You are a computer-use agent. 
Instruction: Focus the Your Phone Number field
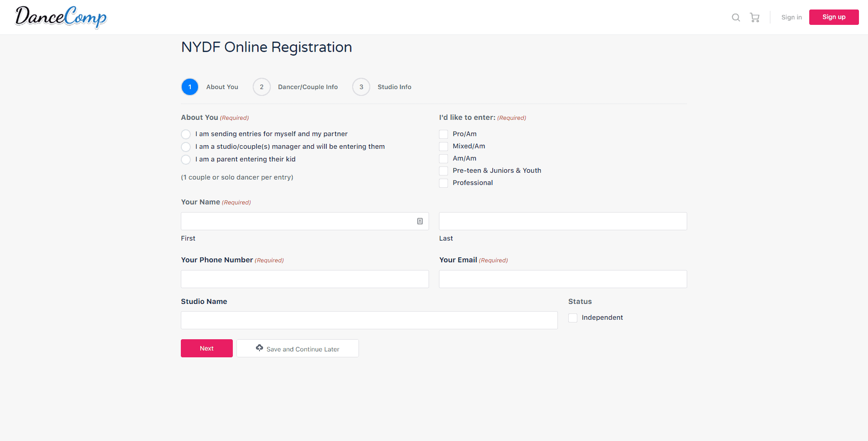(305, 279)
